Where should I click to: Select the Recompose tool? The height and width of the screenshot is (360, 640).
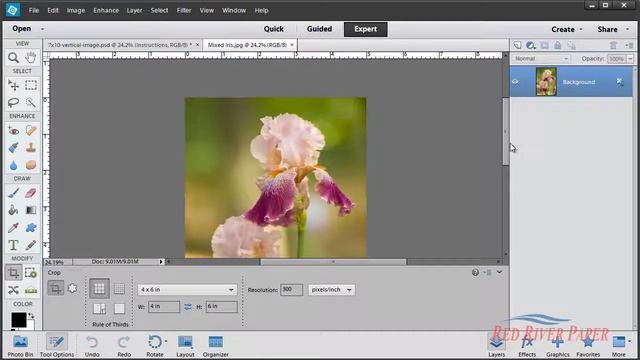pyautogui.click(x=31, y=273)
